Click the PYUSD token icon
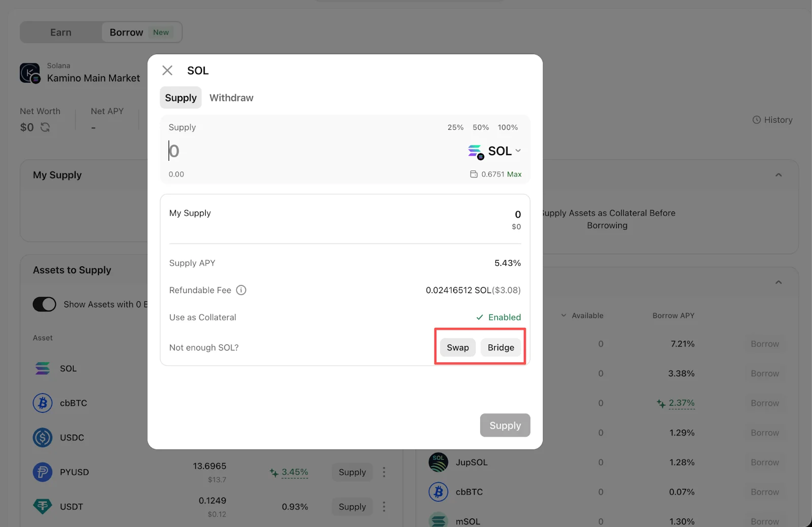The image size is (812, 527). tap(43, 472)
